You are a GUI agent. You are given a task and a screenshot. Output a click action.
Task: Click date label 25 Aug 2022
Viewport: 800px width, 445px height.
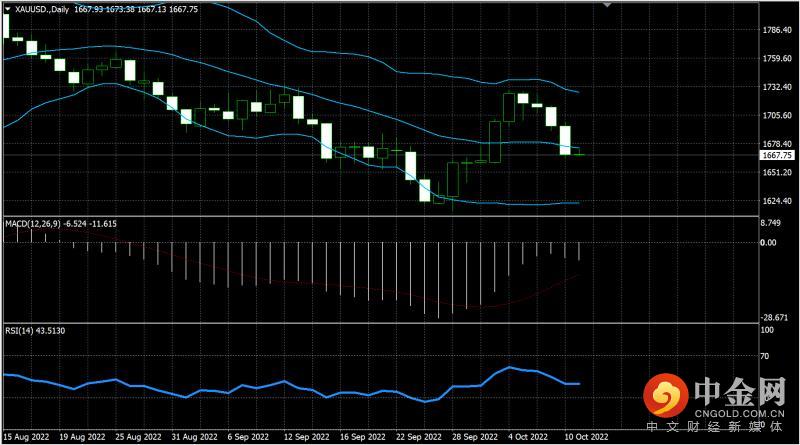(x=138, y=437)
